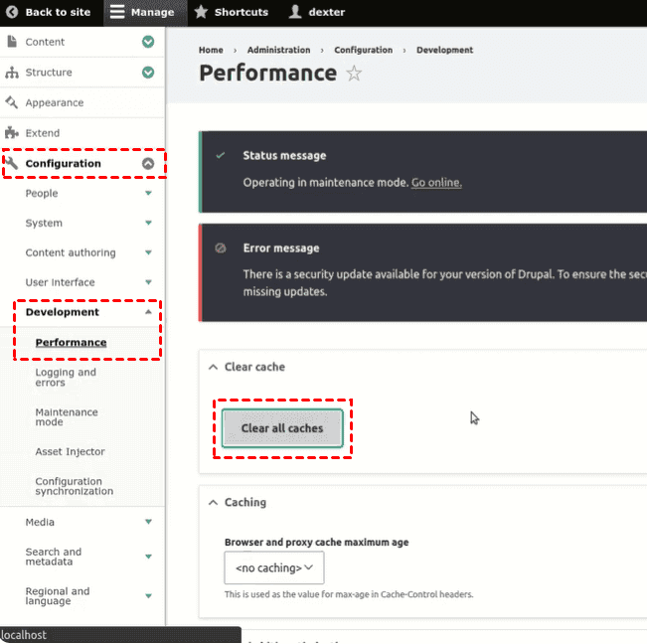
Task: Expand the Media submenu arrow
Action: coord(148,522)
